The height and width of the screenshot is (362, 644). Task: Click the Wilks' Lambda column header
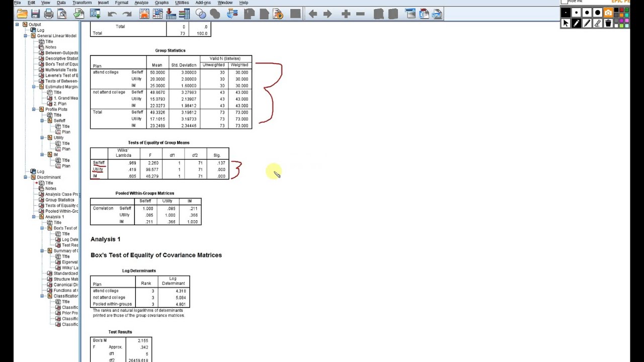coord(123,153)
